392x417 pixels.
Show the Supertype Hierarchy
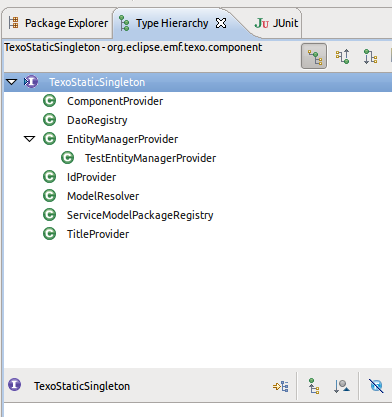(x=343, y=56)
